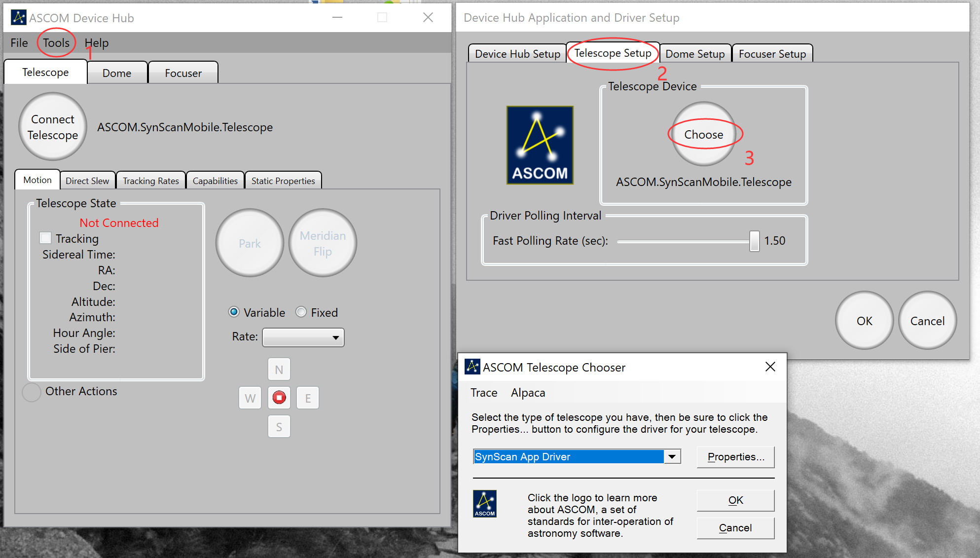Screen dimensions: 980x558
Task: Click the W slew direction button
Action: tap(250, 398)
